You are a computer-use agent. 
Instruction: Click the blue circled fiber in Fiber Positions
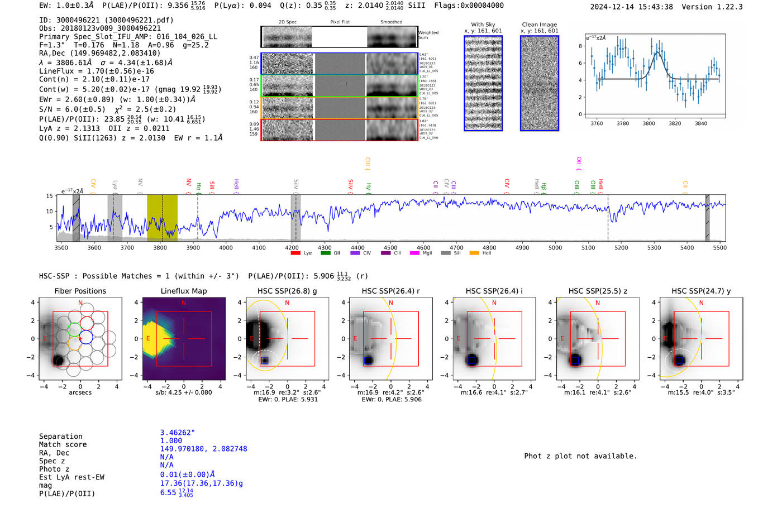point(86,337)
